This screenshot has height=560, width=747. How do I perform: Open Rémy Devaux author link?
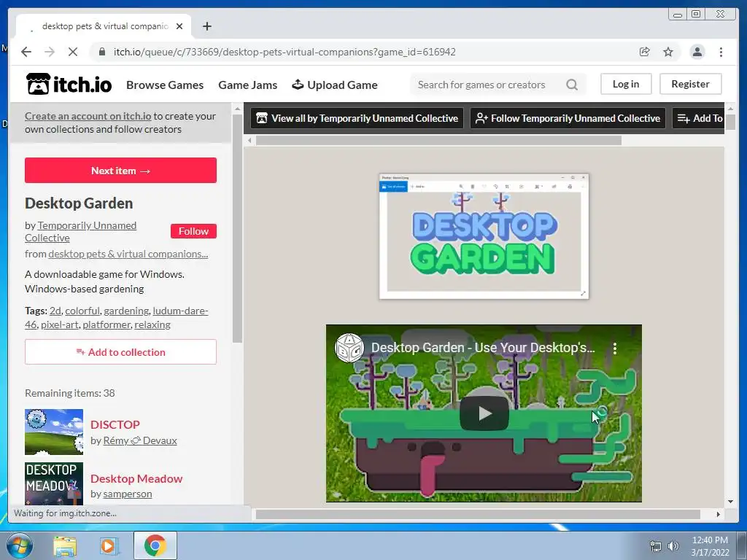pyautogui.click(x=140, y=440)
